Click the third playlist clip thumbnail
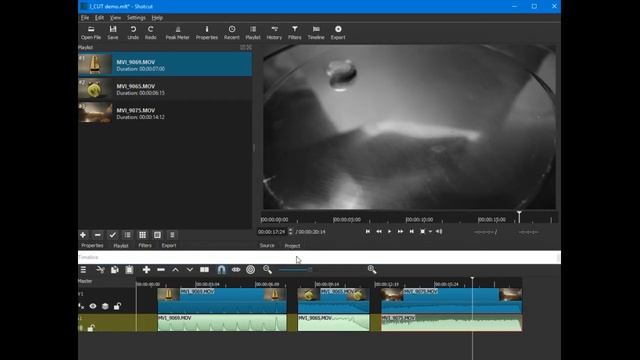 (95, 113)
